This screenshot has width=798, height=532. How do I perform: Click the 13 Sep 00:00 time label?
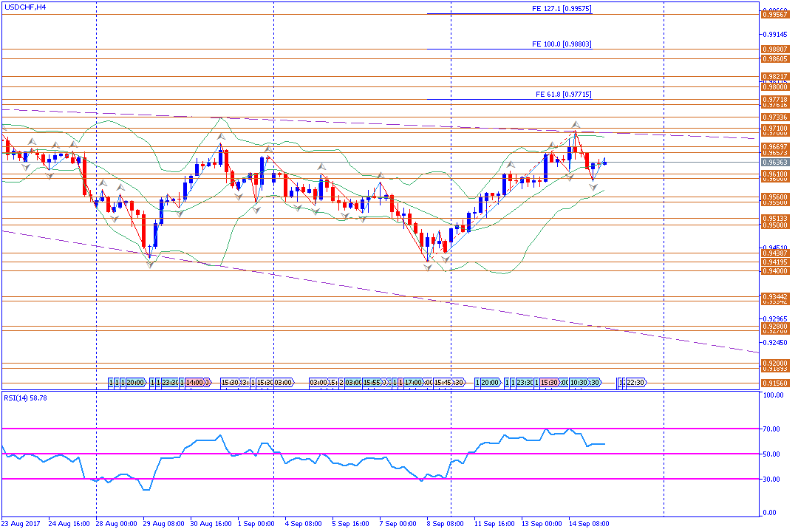point(542,523)
